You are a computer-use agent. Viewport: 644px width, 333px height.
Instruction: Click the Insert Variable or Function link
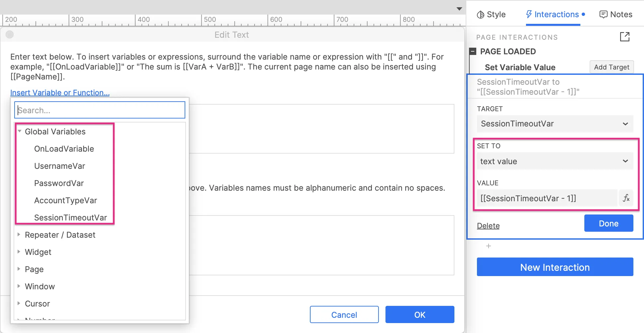click(x=60, y=93)
